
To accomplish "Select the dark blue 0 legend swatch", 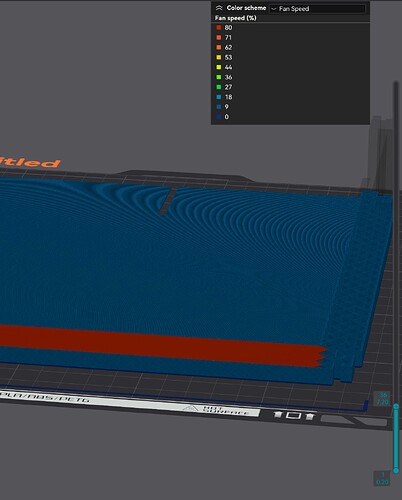I will (219, 117).
